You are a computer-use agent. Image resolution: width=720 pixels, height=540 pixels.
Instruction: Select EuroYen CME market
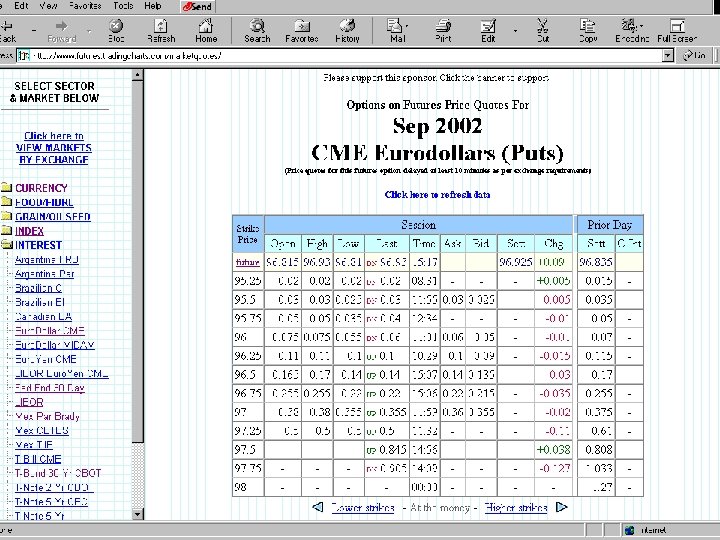coord(45,359)
